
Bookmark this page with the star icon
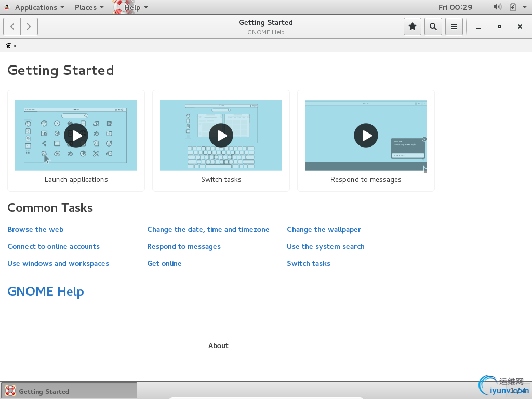point(412,26)
